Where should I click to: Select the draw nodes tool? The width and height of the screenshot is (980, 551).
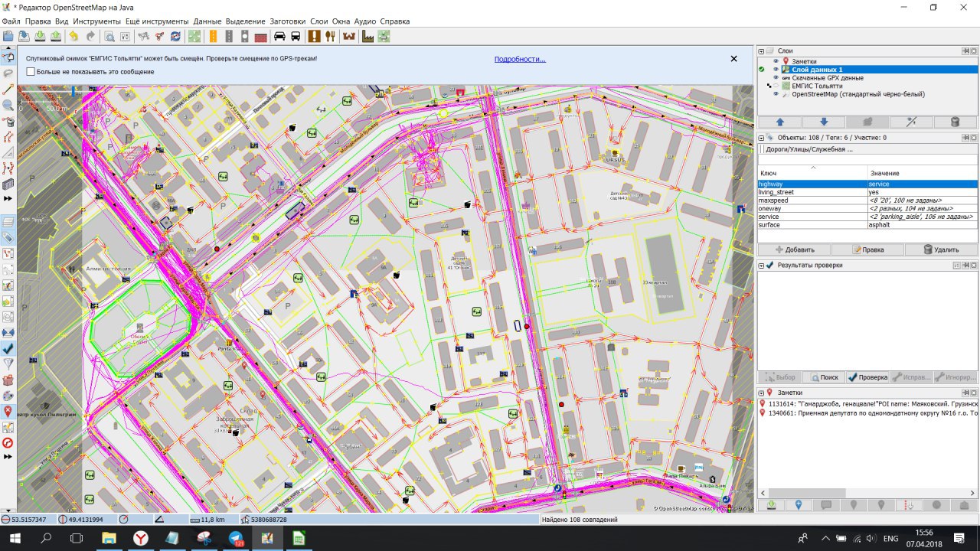pos(8,89)
